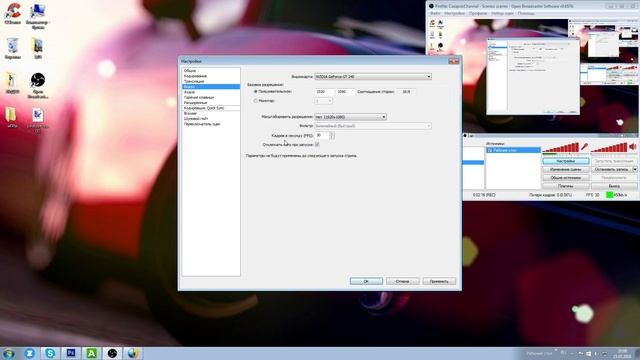Select the Custom base resolution radio button
Viewport: 640px width, 360px height.
256,92
